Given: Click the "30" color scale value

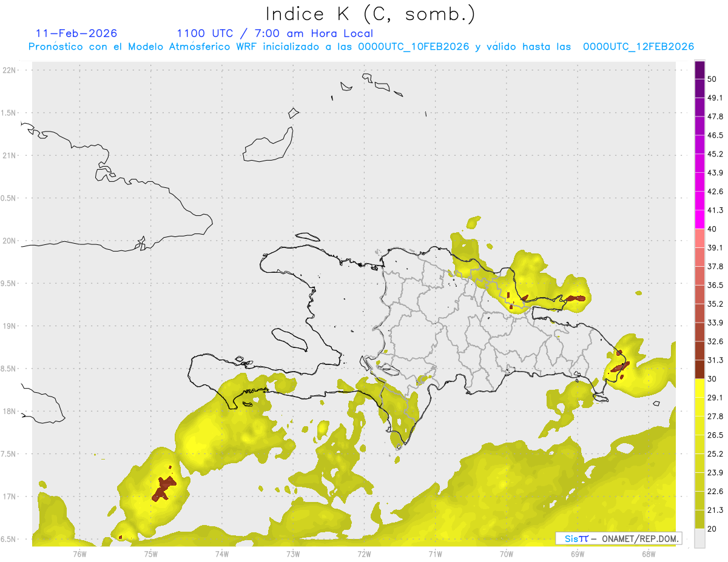Looking at the screenshot, I should tap(712, 379).
